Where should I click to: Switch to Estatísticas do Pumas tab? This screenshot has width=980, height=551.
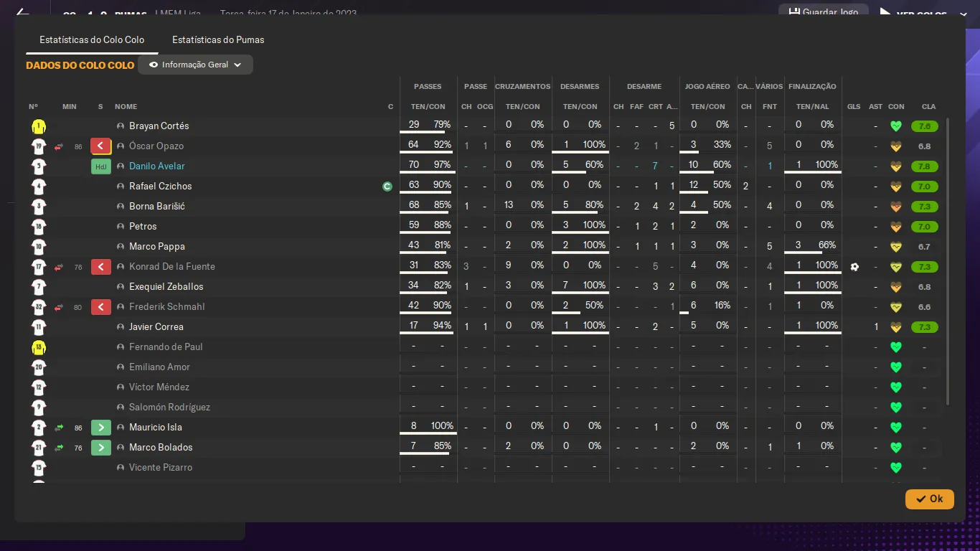pos(218,39)
